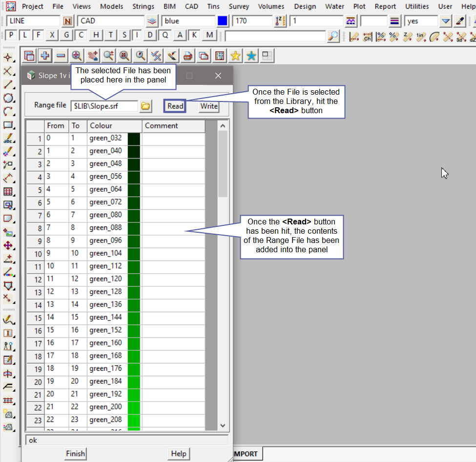Screen dimensions: 476x462
Task: Click the printer icon in view toolbar
Action: pyautogui.click(x=187, y=56)
